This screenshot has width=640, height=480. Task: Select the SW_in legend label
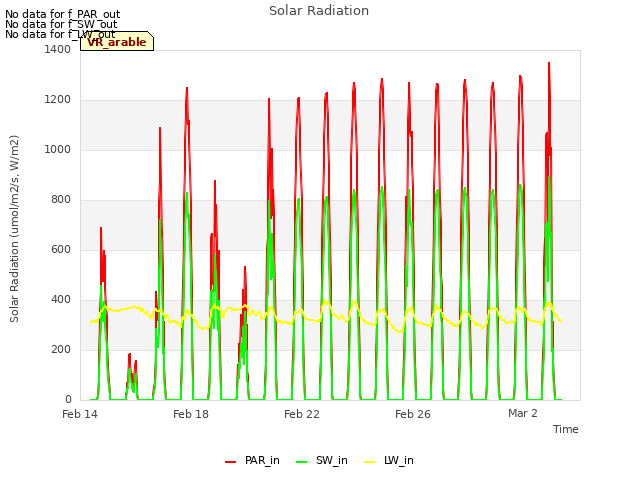click(331, 460)
